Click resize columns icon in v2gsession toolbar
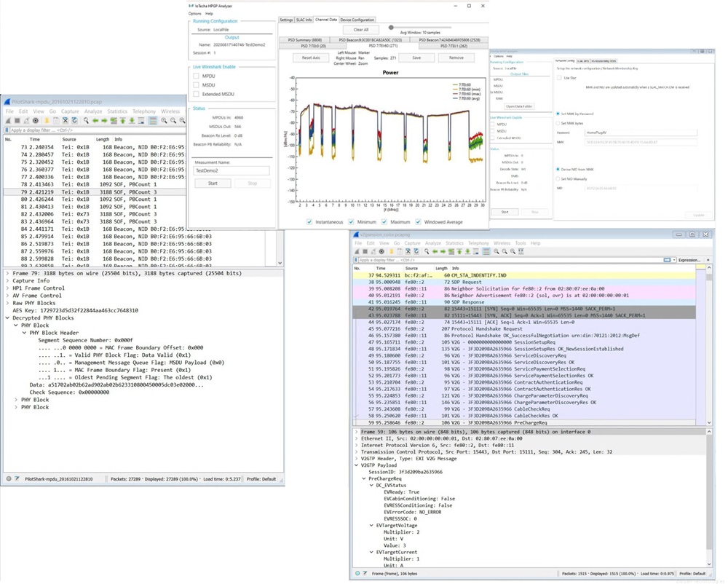Image resolution: width=728 pixels, height=584 pixels. point(521,252)
